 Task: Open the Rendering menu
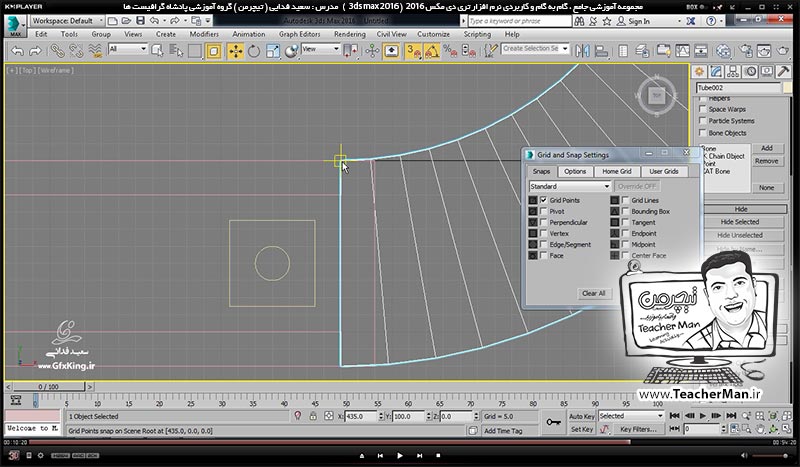(x=349, y=34)
